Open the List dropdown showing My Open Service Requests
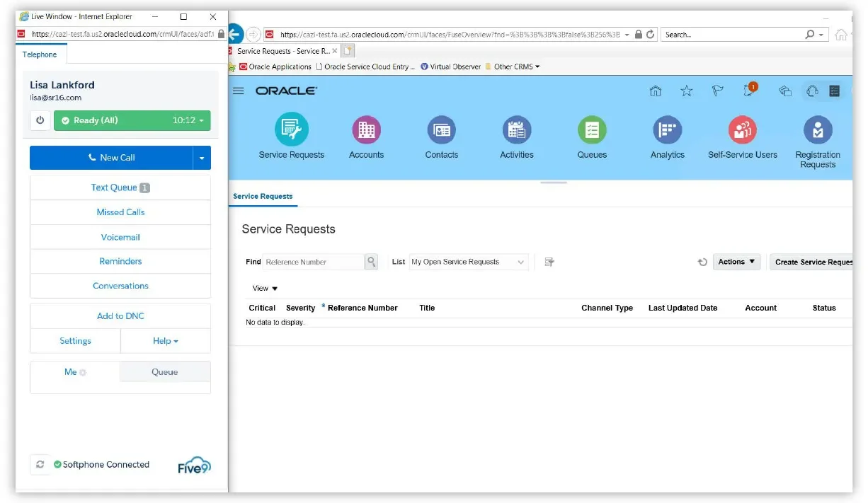868x503 pixels. click(x=469, y=262)
